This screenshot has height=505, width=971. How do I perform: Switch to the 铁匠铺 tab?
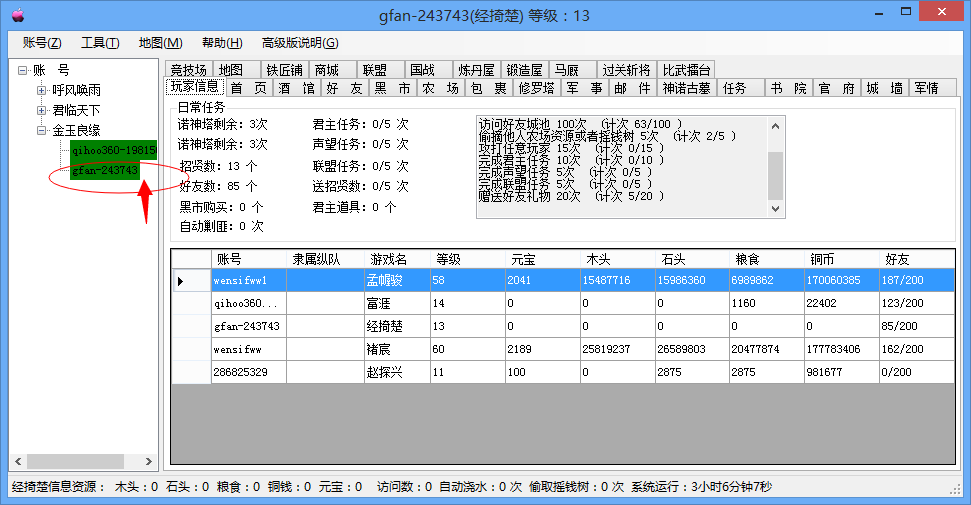coord(283,70)
